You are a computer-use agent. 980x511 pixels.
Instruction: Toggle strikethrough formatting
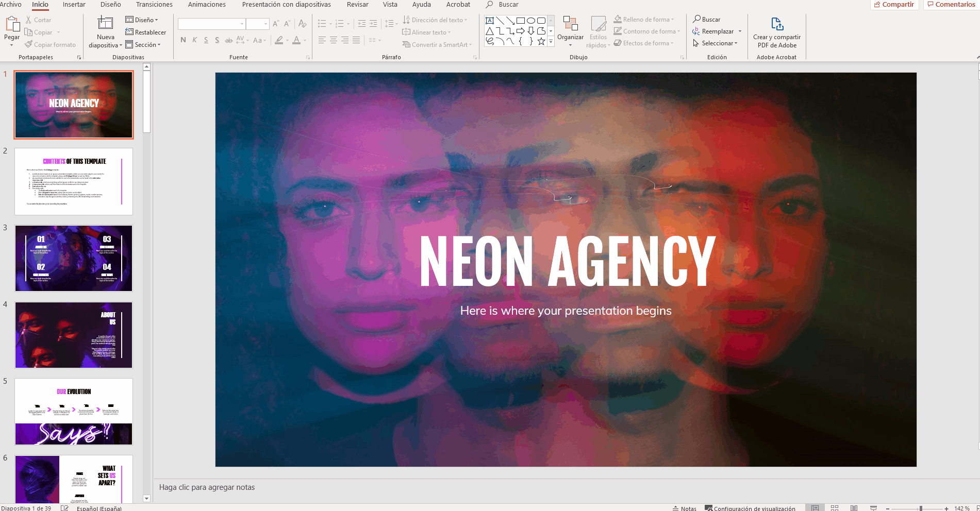[x=228, y=40]
